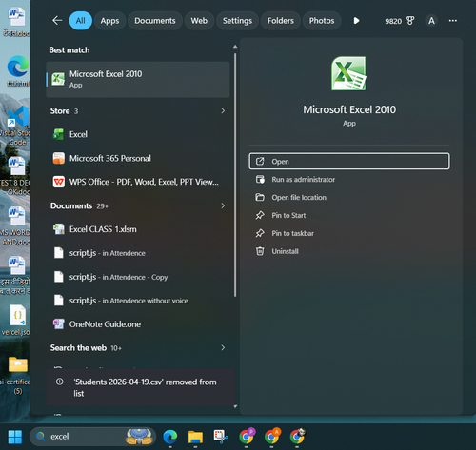Viewport: 476px width, 450px height.
Task: Open the WPS Office store result
Action: [138, 182]
